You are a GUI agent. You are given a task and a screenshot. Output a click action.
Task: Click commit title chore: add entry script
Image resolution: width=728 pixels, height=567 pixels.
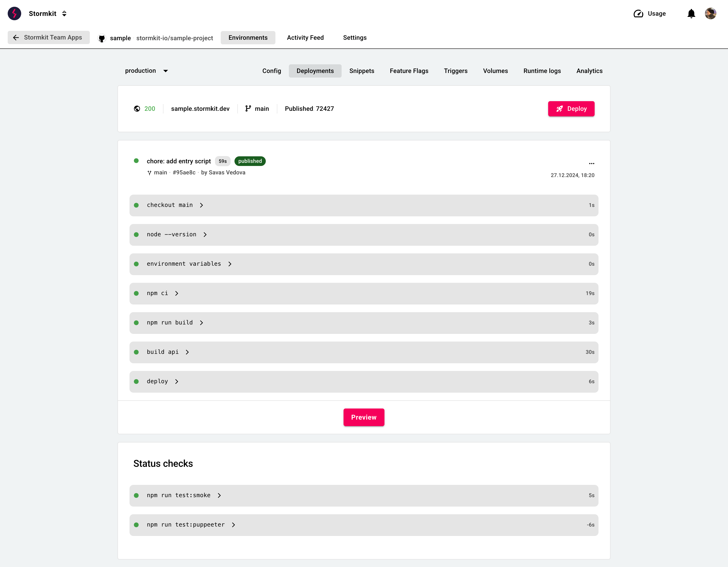tap(179, 161)
